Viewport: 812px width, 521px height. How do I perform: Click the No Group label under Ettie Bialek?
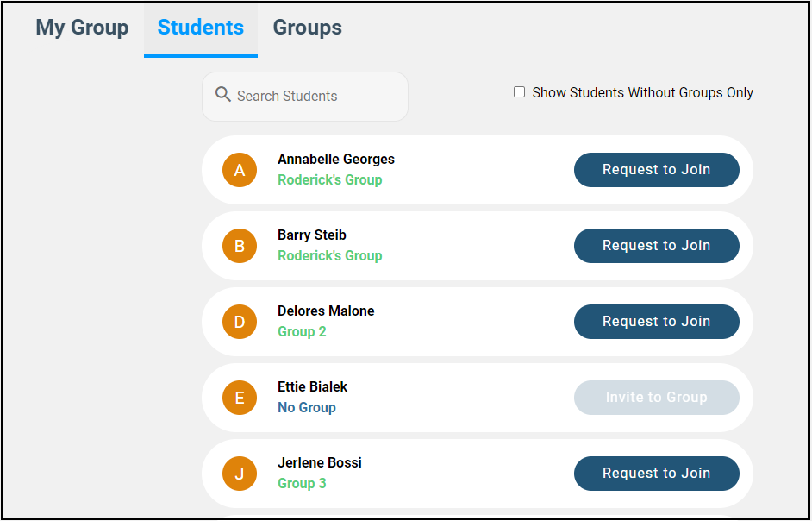point(307,408)
